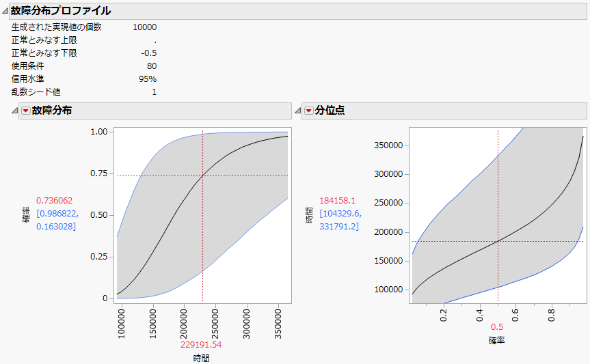Open the red triangle menu for 故障分布
Image resolution: width=590 pixels, height=364 pixels.
tap(25, 111)
